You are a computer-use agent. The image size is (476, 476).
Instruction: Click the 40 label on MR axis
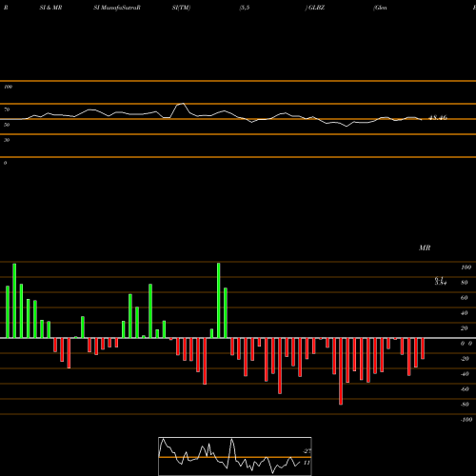point(465,313)
